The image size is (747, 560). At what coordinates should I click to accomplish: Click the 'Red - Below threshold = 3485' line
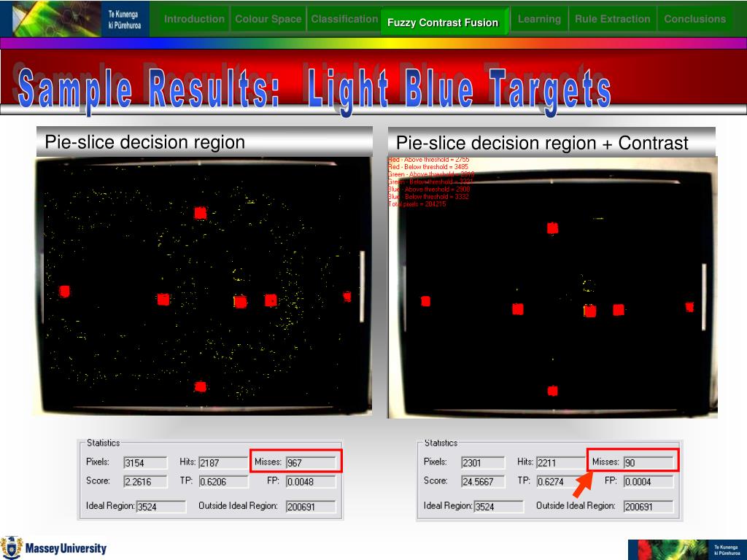[427, 167]
